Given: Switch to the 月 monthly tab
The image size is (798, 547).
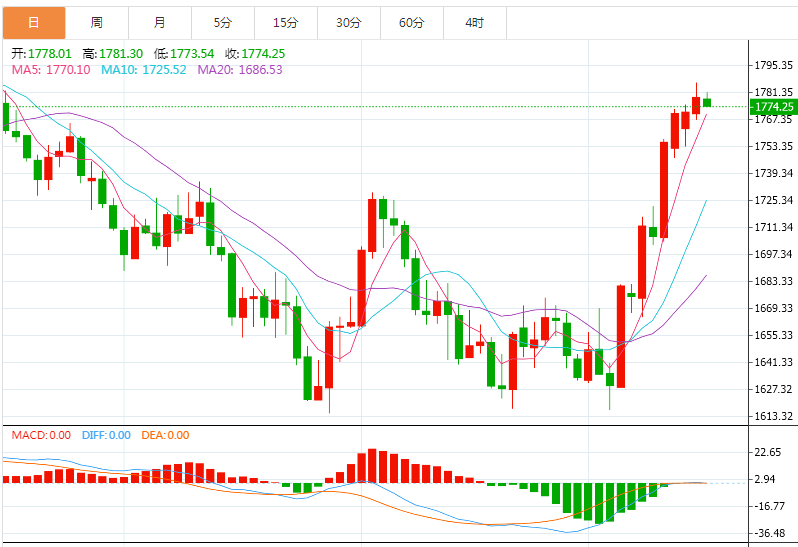Looking at the screenshot, I should click(160, 23).
